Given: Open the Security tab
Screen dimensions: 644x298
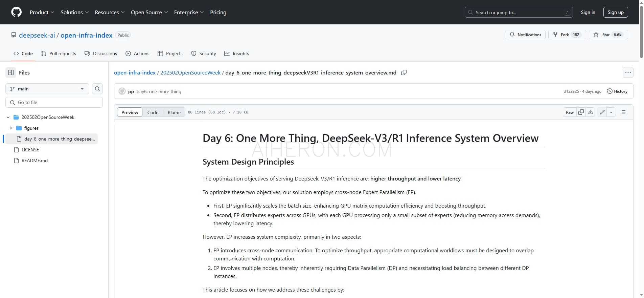Looking at the screenshot, I should (x=204, y=54).
